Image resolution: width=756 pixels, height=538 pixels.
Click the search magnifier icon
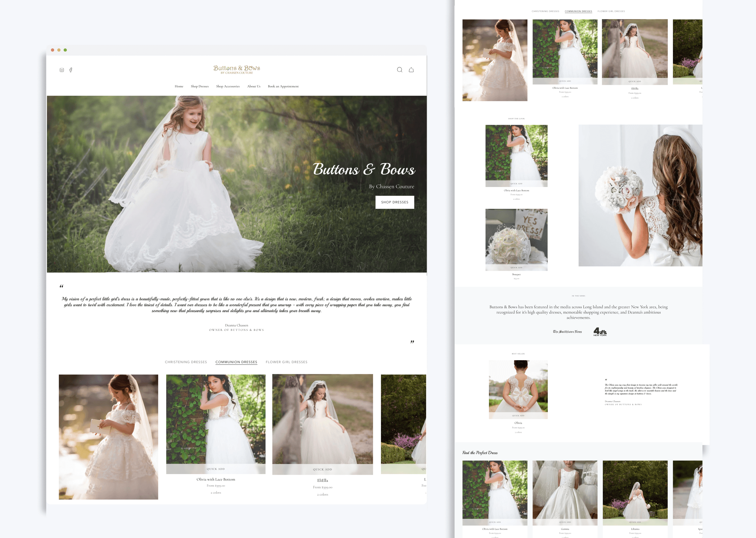point(400,70)
